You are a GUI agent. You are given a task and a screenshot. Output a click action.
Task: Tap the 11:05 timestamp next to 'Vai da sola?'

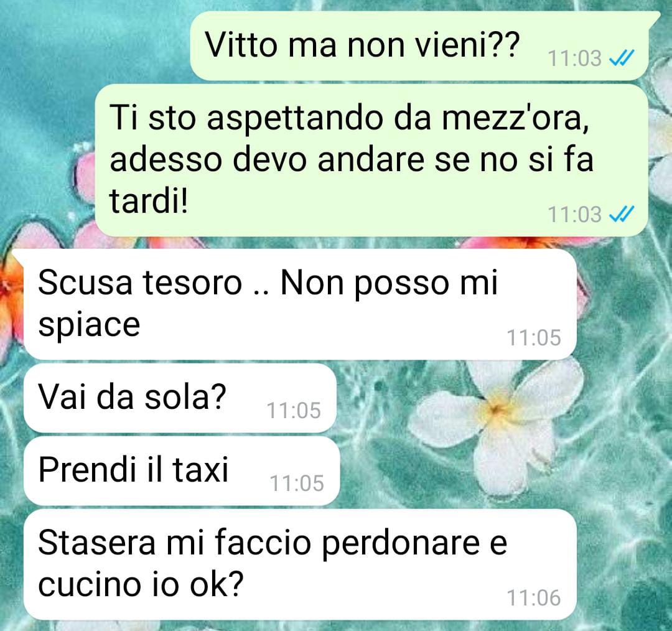294,411
